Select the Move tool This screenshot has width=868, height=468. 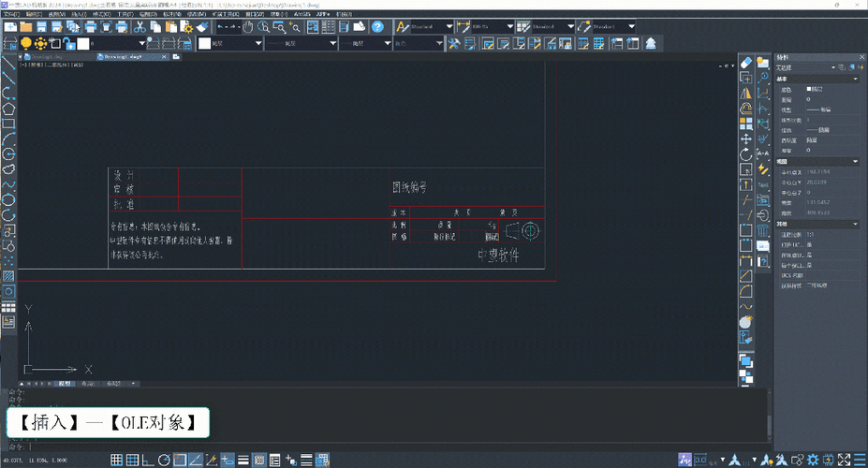click(745, 139)
